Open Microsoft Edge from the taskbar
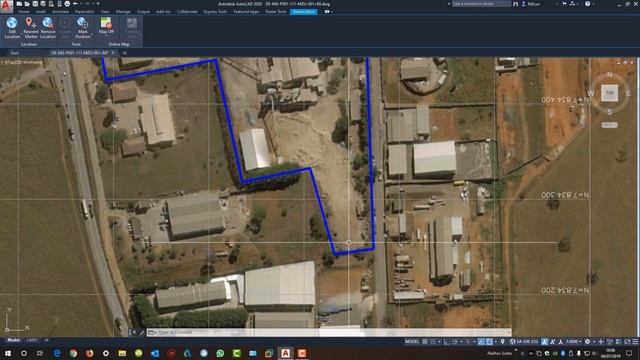 coord(57,353)
